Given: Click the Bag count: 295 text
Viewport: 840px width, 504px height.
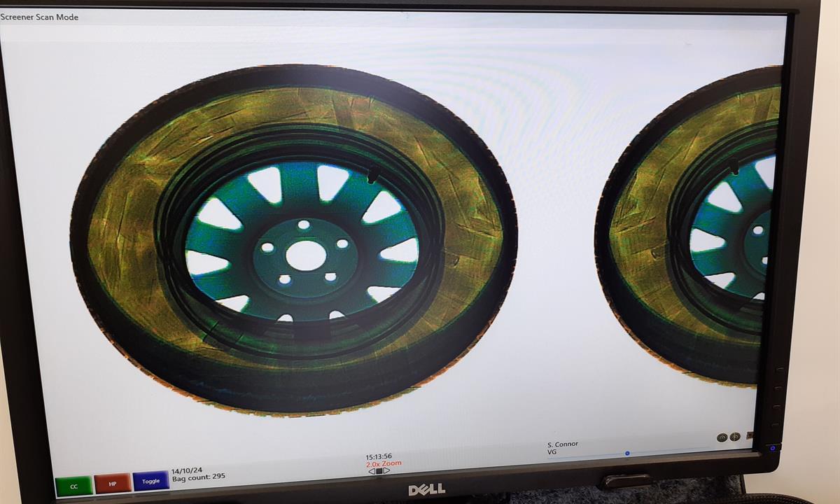Looking at the screenshot, I should point(199,477).
